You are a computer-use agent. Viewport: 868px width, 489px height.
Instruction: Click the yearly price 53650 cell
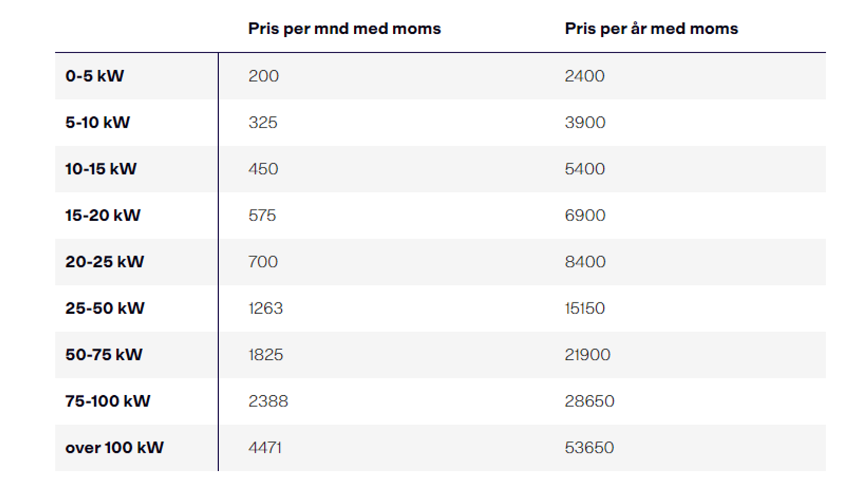tap(589, 447)
